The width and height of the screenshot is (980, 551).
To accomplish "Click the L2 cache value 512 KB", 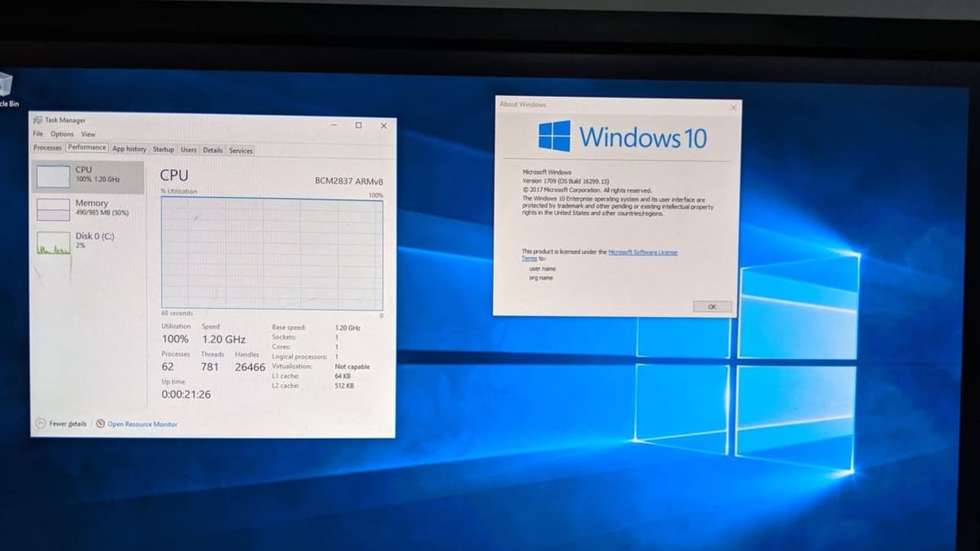I will pyautogui.click(x=344, y=386).
